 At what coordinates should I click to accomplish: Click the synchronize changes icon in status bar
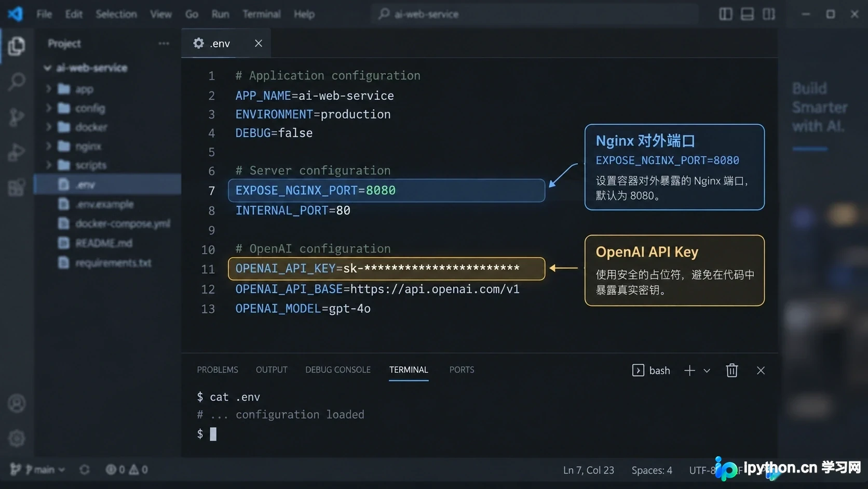84,470
